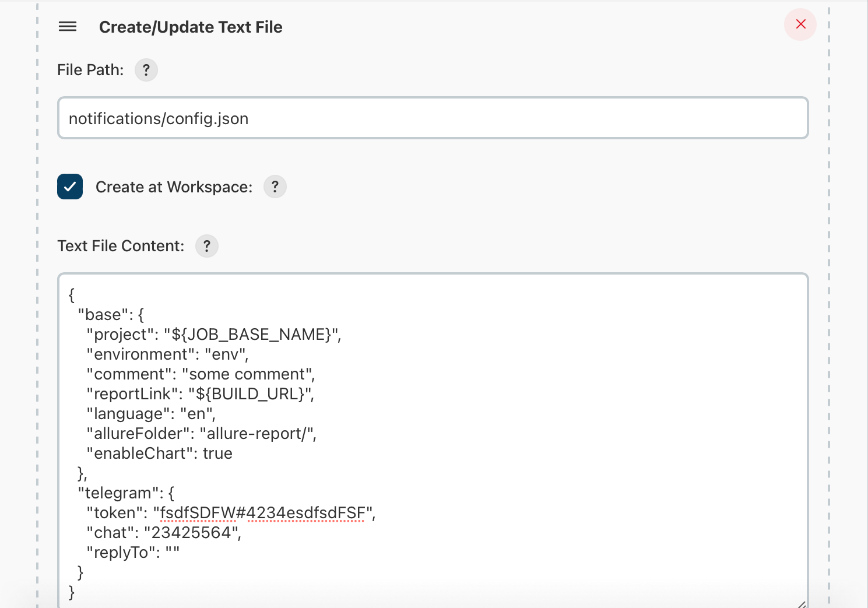Click the "chat": "23425564" line
This screenshot has height=608, width=868.
pos(164,533)
